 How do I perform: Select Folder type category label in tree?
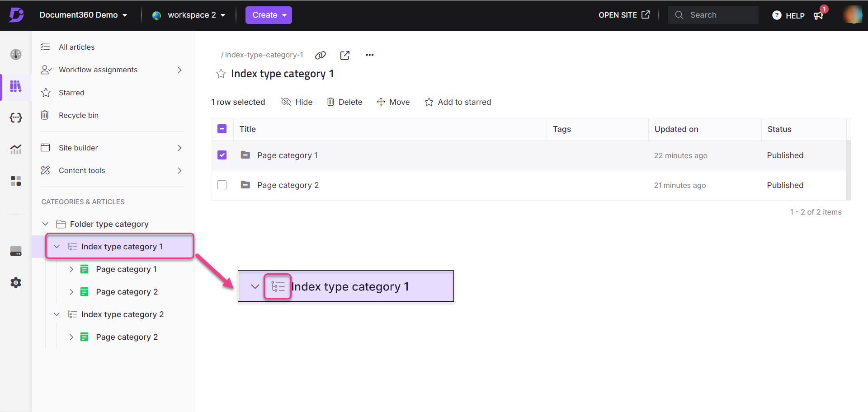(x=109, y=224)
